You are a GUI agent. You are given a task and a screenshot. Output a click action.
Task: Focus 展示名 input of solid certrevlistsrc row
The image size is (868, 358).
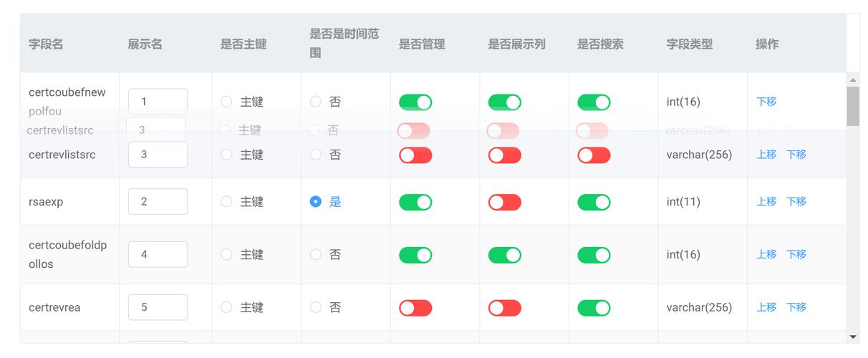[158, 155]
